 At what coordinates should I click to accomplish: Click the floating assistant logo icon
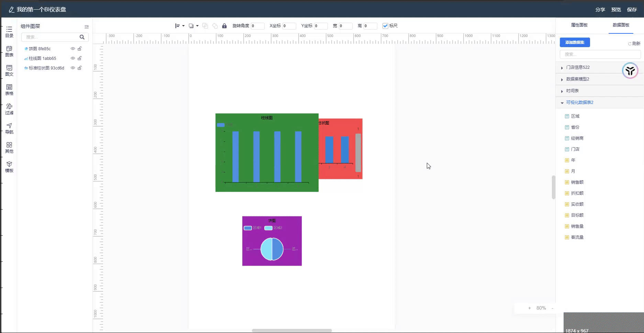[630, 71]
